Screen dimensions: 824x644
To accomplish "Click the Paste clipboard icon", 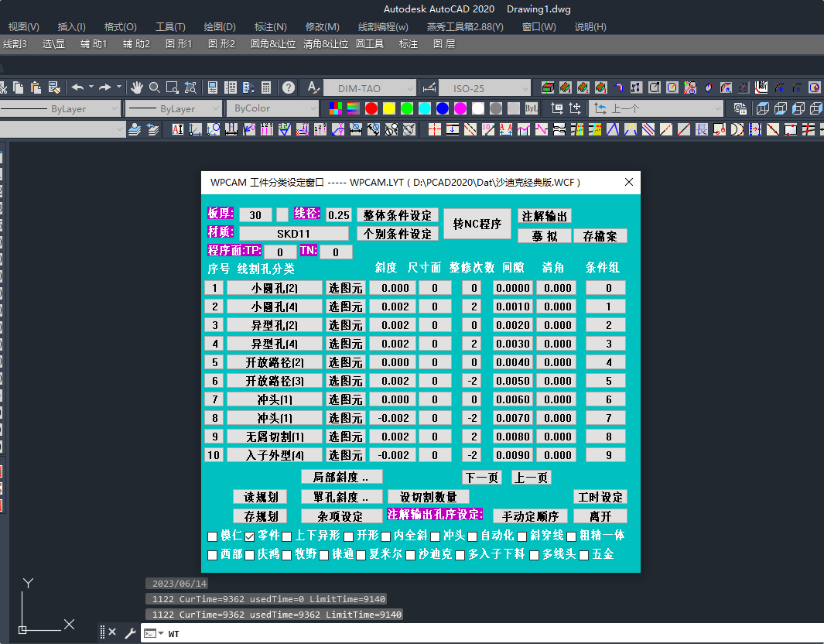I will click(36, 87).
